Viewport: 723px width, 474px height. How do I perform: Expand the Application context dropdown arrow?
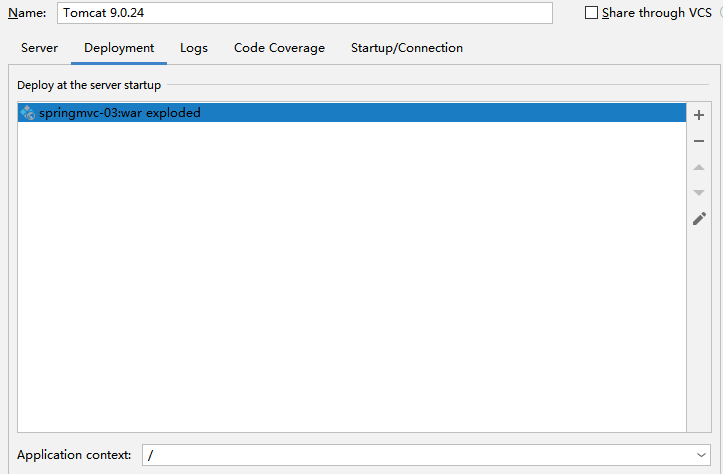[x=701, y=455]
